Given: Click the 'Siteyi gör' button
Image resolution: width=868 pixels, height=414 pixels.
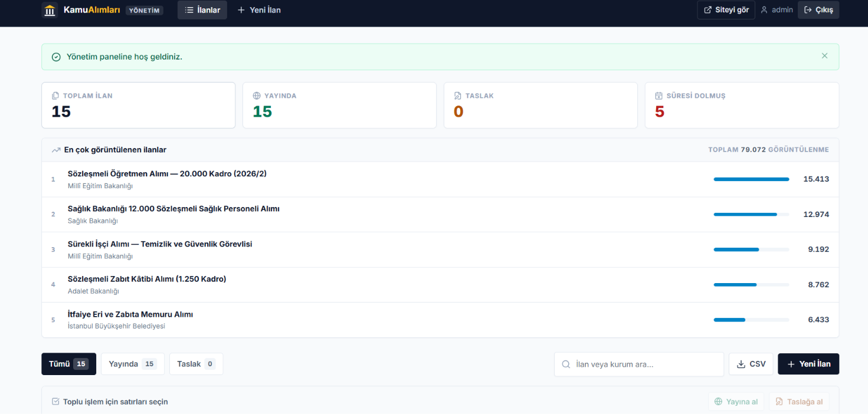Looking at the screenshot, I should tap(726, 10).
